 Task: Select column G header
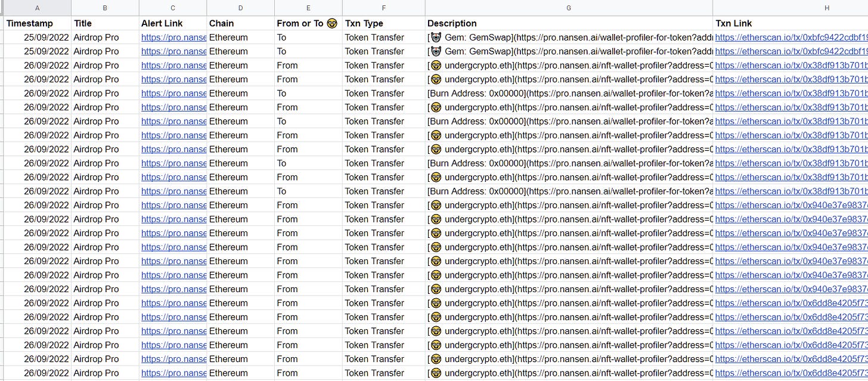569,8
